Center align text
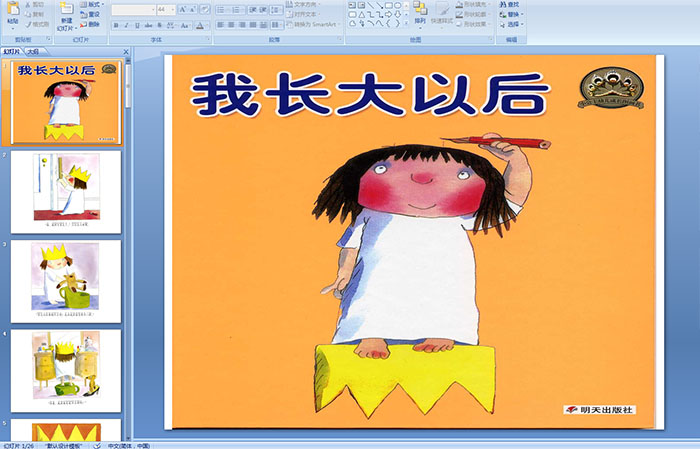The image size is (700, 449). tap(231, 25)
